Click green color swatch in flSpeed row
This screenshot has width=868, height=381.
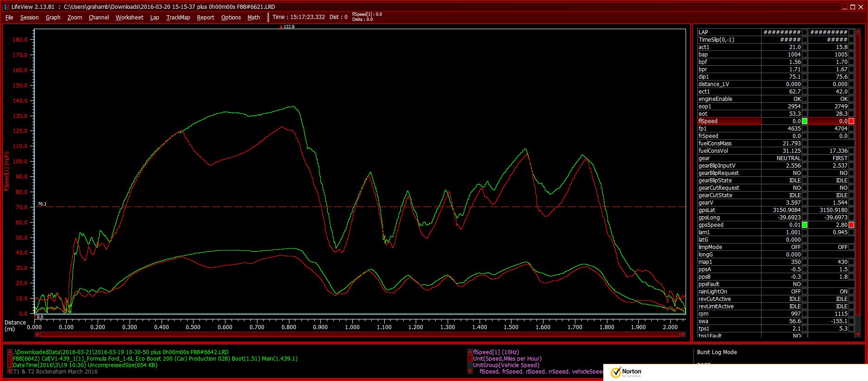pos(805,121)
